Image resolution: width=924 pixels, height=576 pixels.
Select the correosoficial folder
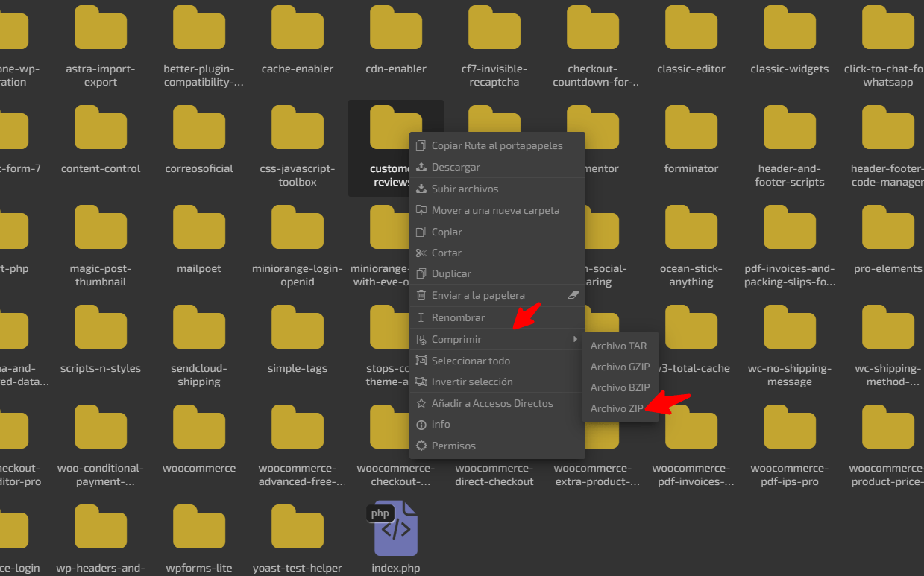[x=199, y=140]
